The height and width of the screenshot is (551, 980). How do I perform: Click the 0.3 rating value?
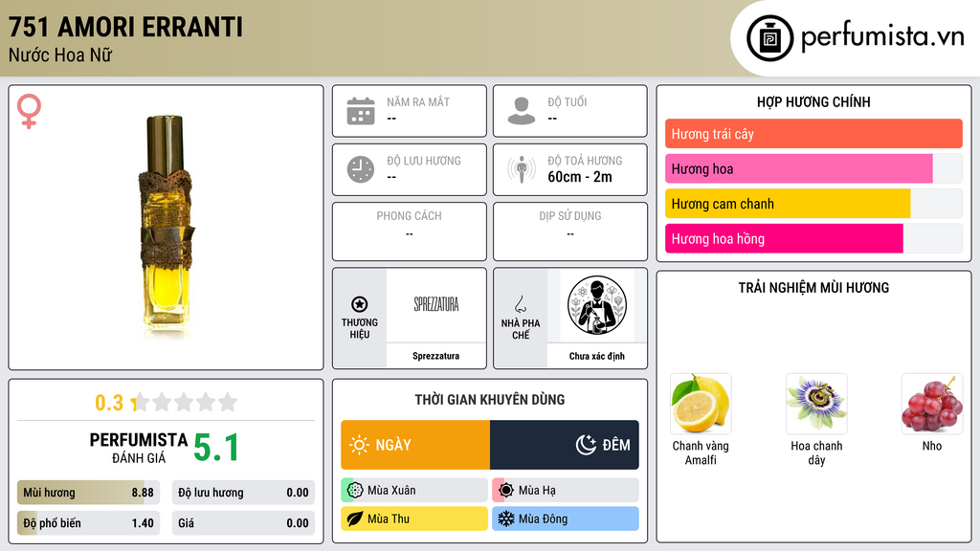coord(109,403)
